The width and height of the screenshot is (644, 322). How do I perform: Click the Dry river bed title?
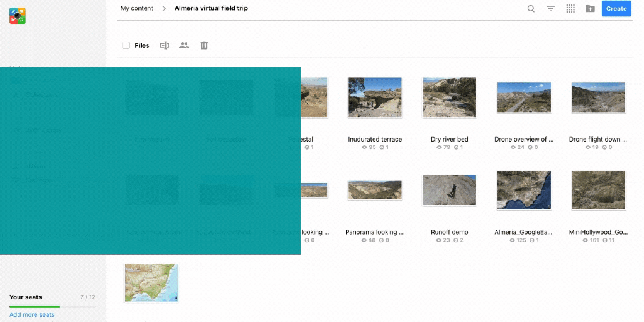pos(449,139)
